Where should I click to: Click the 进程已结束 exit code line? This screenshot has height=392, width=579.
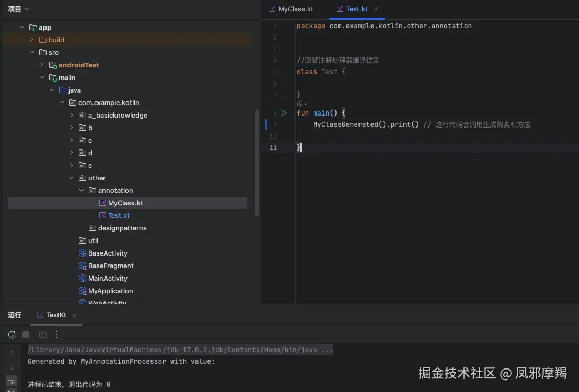coord(69,384)
